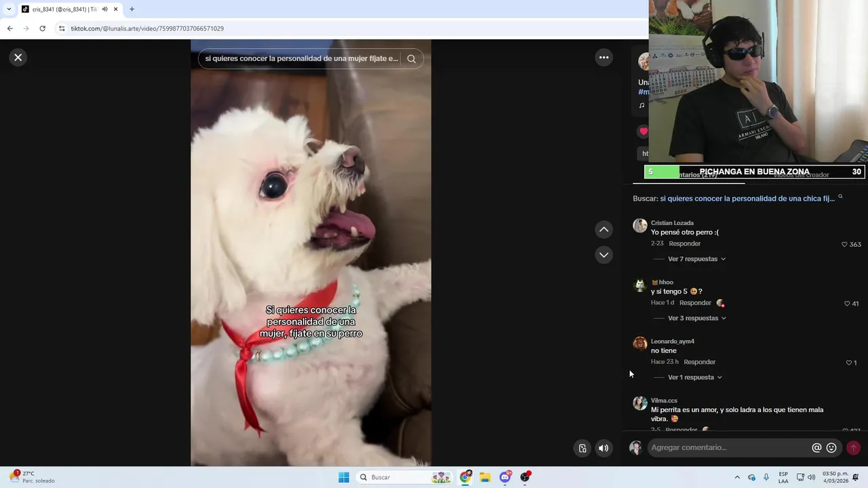This screenshot has height=488, width=868.
Task: Click username Vilma.ccs
Action: [664, 401]
